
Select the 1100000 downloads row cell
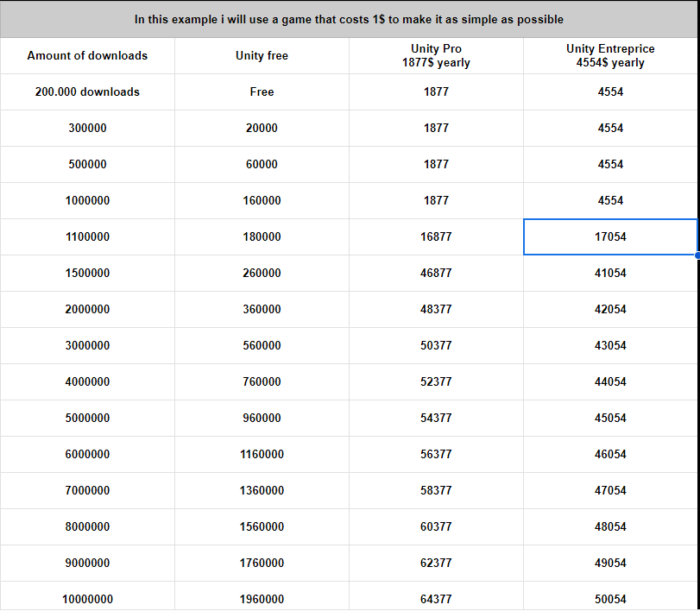pyautogui.click(x=87, y=236)
